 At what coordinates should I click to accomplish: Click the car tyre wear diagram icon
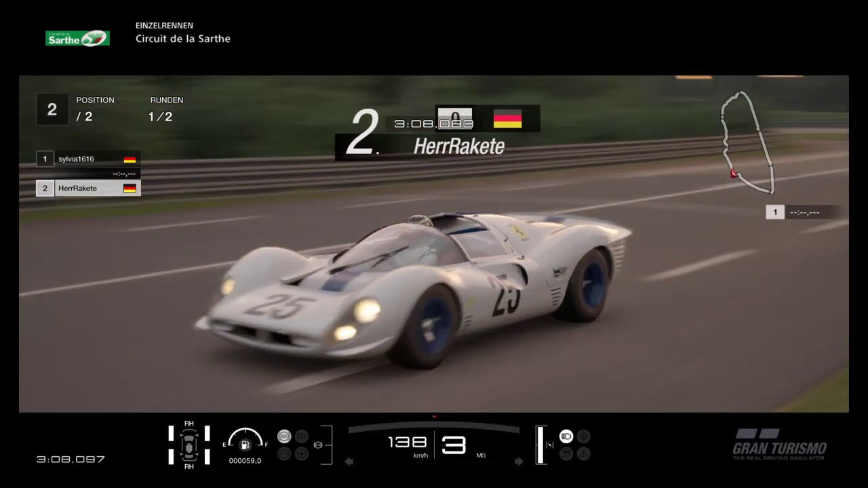pos(189,445)
